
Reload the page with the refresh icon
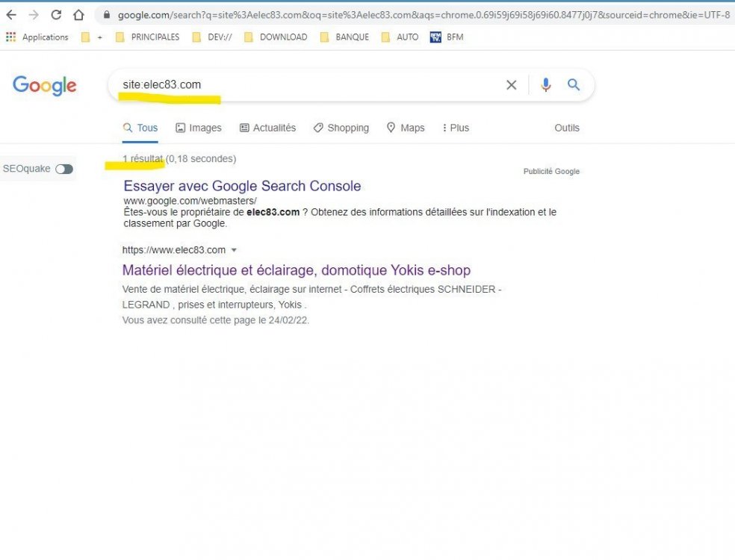tap(56, 15)
